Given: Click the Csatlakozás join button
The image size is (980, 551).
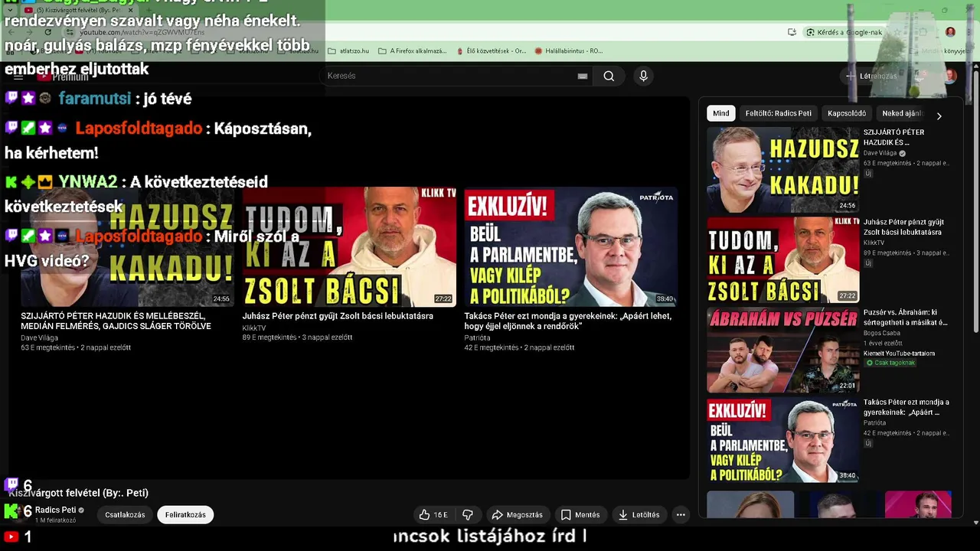Looking at the screenshot, I should pyautogui.click(x=125, y=515).
